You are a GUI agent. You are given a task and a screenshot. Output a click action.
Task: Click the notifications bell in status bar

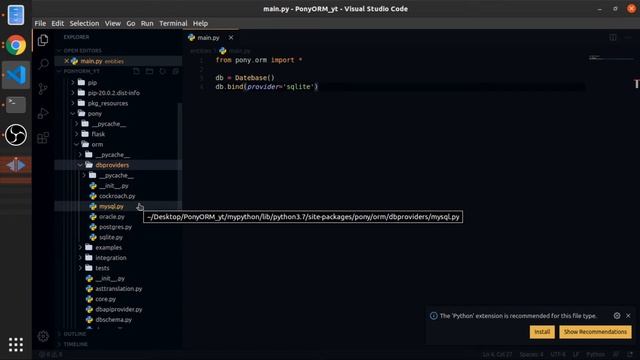point(630,354)
